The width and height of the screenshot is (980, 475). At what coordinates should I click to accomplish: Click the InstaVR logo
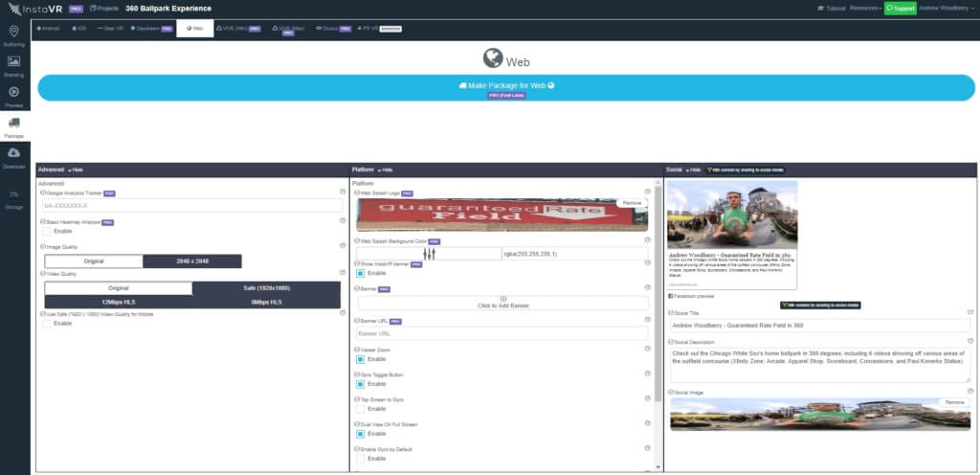(33, 9)
